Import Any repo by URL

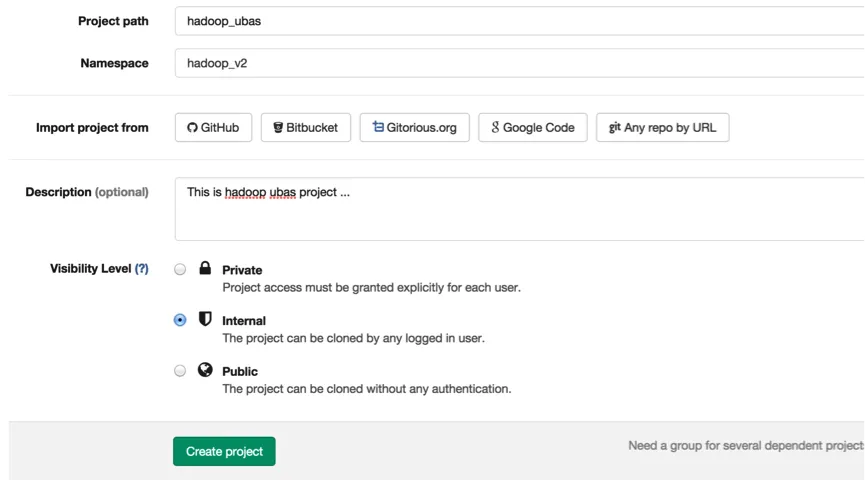tap(662, 127)
